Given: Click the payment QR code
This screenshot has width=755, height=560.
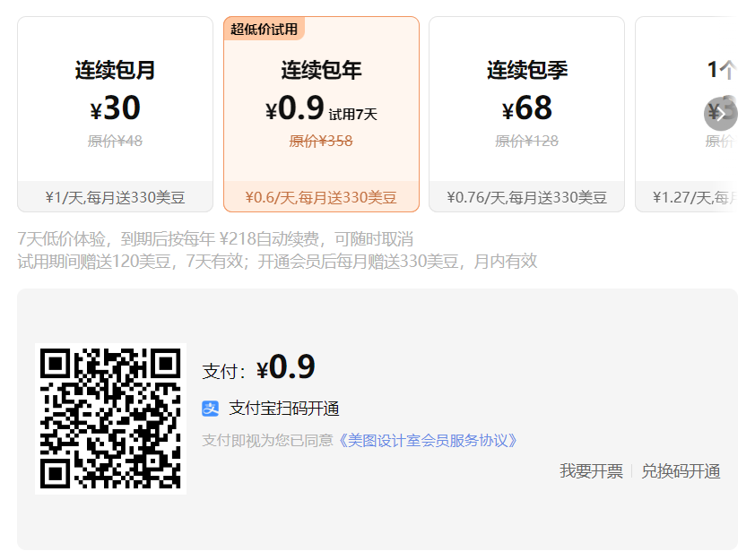Looking at the screenshot, I should click(111, 418).
